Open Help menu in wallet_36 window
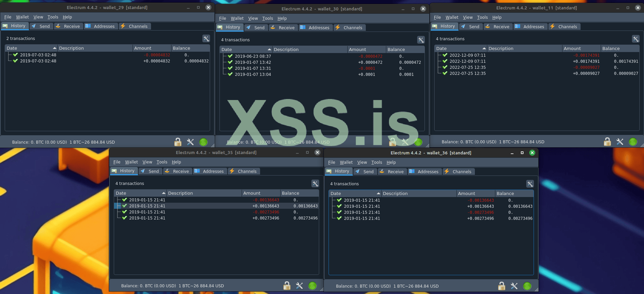Image resolution: width=644 pixels, height=294 pixels. click(391, 162)
